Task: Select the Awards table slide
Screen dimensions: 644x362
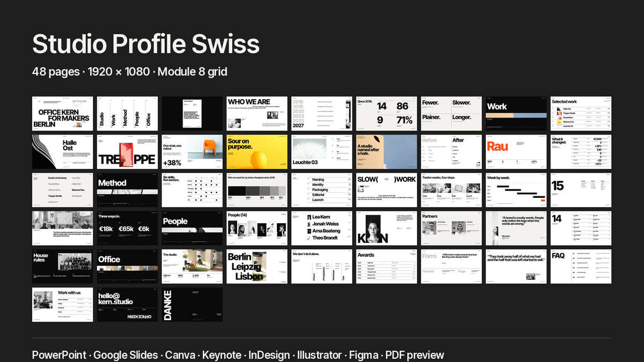Action: [x=386, y=267]
